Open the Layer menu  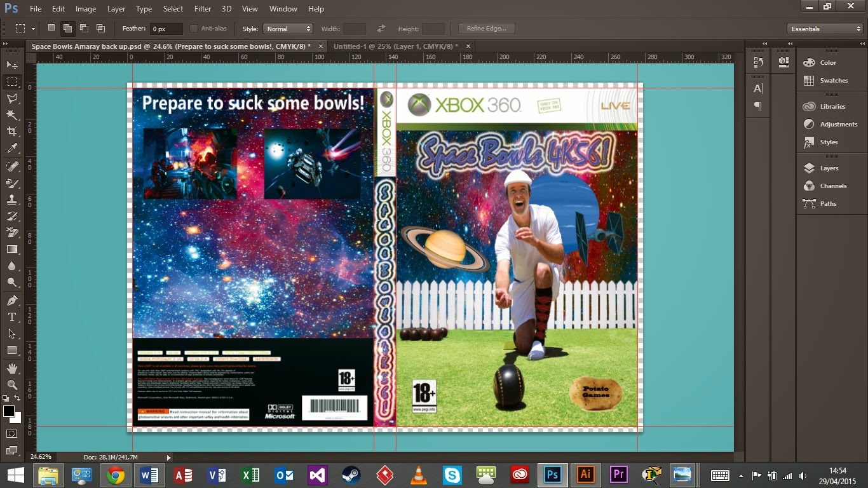(x=116, y=9)
